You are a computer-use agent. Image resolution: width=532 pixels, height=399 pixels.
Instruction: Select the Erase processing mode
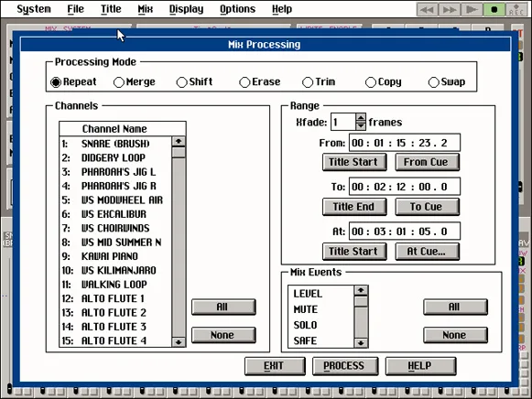pyautogui.click(x=260, y=82)
